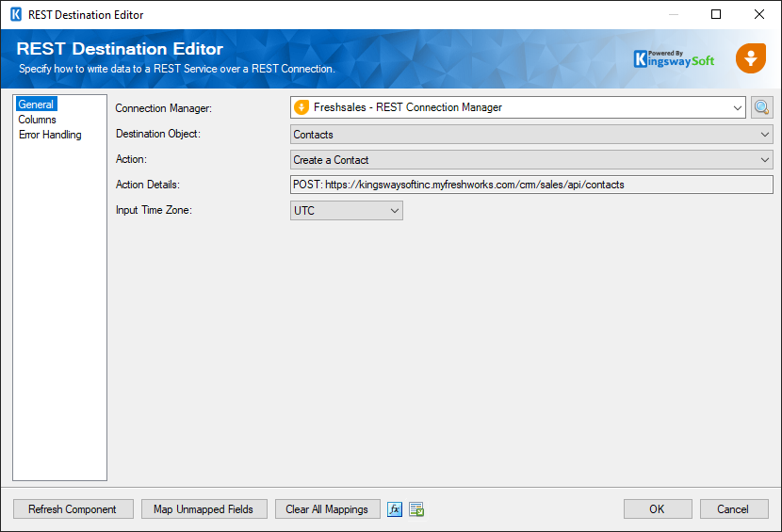Screen dimensions: 782x532
Task: Click Map Unmapped Fields button
Action: (x=204, y=509)
